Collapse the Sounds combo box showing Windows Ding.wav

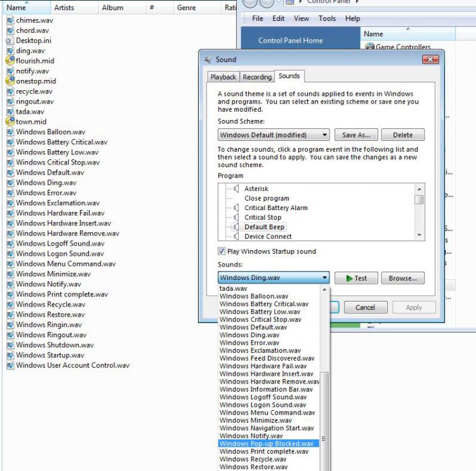click(274, 277)
